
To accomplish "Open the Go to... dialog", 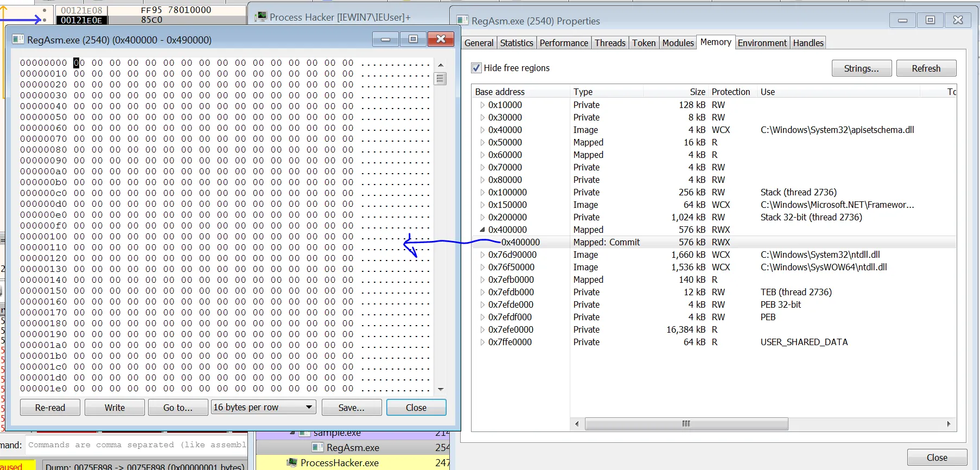I will [x=178, y=408].
